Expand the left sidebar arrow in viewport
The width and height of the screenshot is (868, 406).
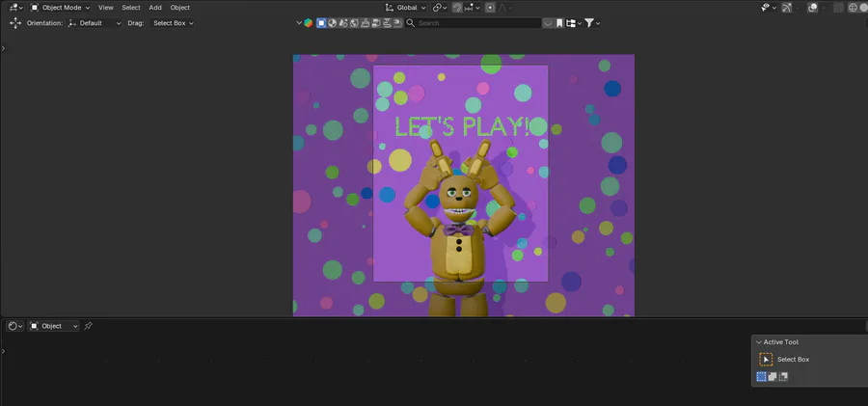[3, 48]
